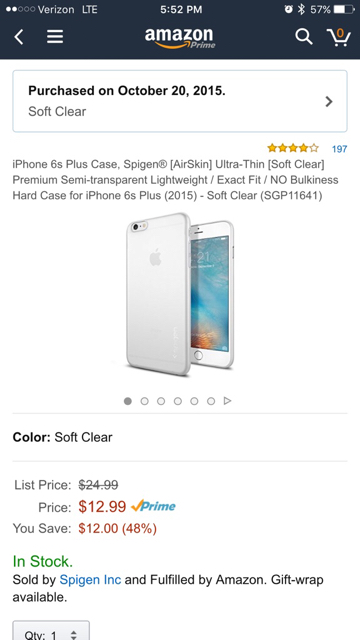The width and height of the screenshot is (360, 640).
Task: Expand the Purchased on October 20 chevron
Action: pyautogui.click(x=329, y=101)
